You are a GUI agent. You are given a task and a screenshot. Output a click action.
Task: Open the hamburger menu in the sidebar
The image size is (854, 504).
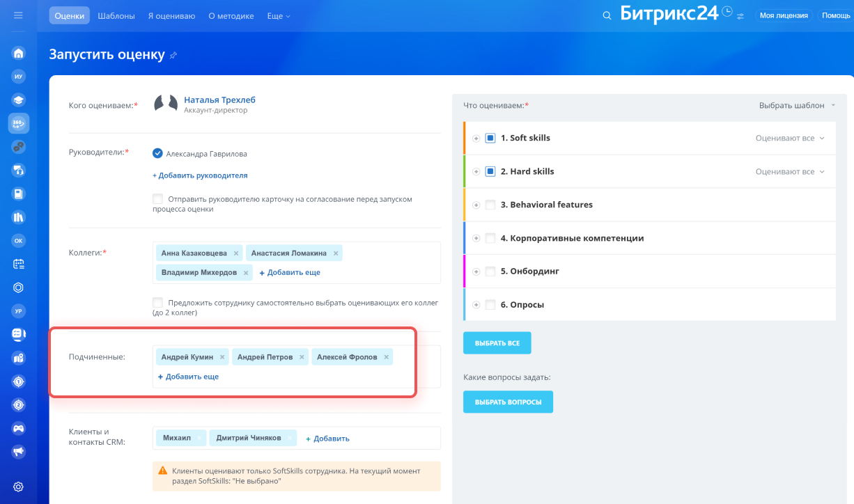pyautogui.click(x=19, y=15)
